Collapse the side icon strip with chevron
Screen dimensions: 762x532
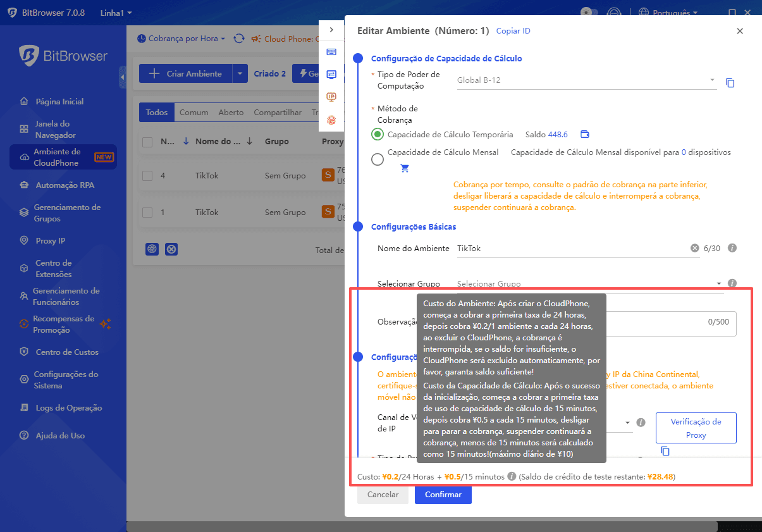pos(331,30)
